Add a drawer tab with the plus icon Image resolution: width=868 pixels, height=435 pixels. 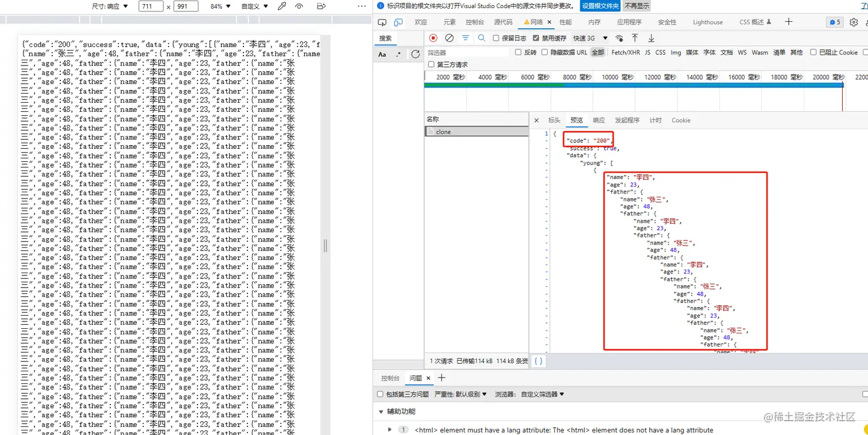pos(441,378)
